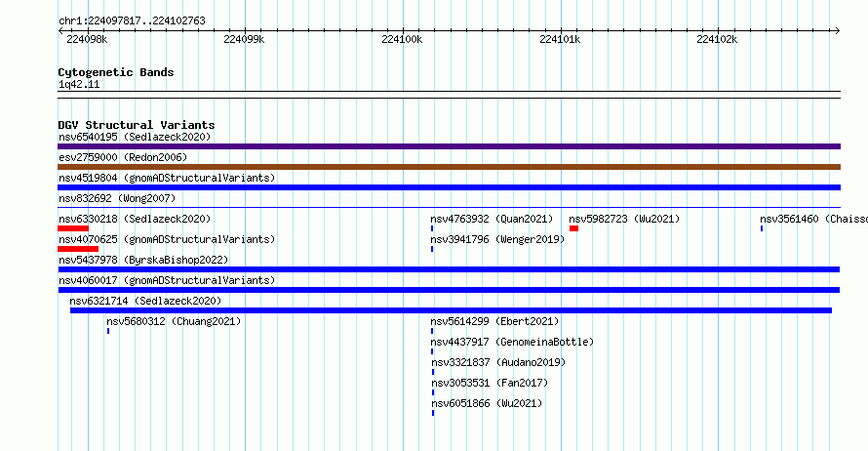
Task: Click the 224100k ruler label
Action: [402, 39]
